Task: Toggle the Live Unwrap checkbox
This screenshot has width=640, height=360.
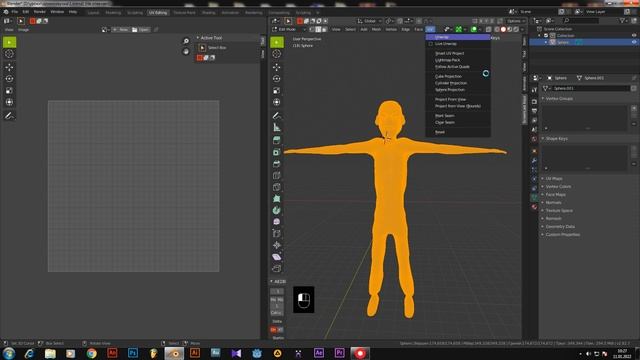Action: pyautogui.click(x=431, y=44)
